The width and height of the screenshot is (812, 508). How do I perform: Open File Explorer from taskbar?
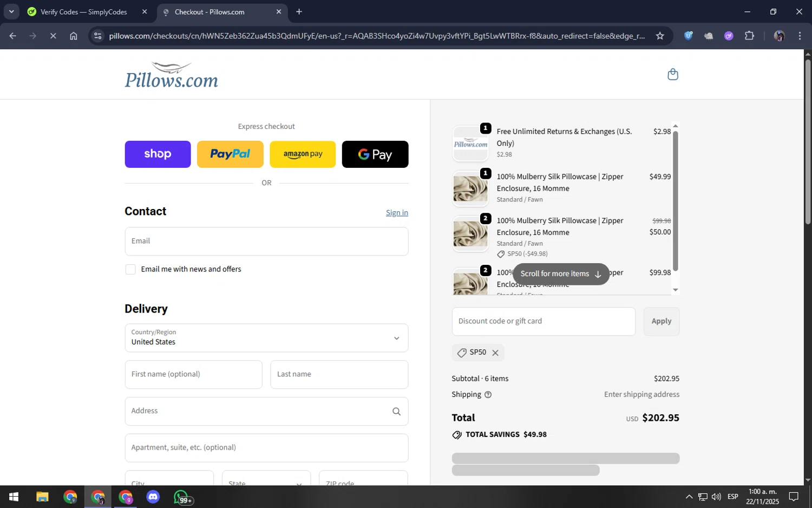[42, 497]
